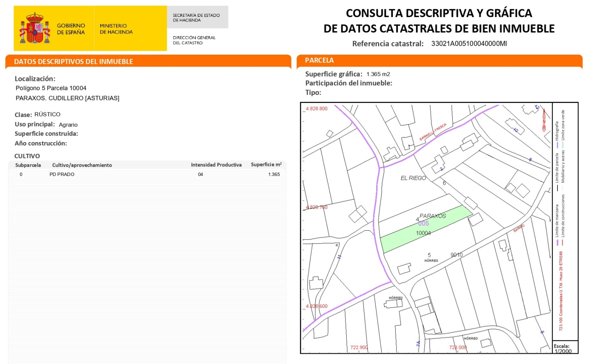Select the 'Agrario' use value
The image size is (589, 364).
[x=68, y=125]
